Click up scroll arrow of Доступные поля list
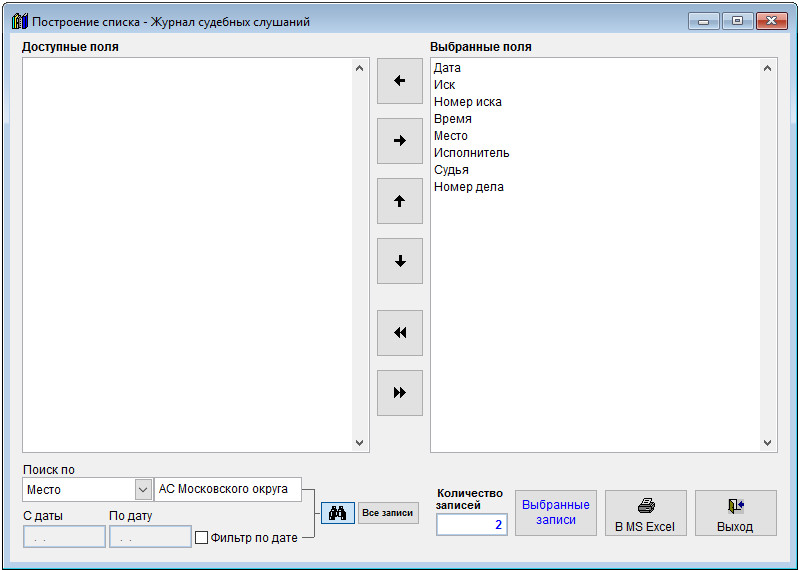799x570 pixels. (x=359, y=68)
